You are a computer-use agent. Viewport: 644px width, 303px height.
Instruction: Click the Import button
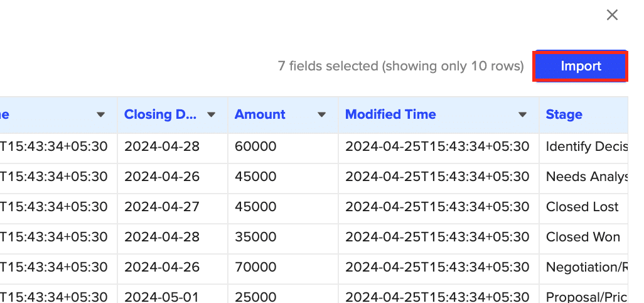pos(581,66)
